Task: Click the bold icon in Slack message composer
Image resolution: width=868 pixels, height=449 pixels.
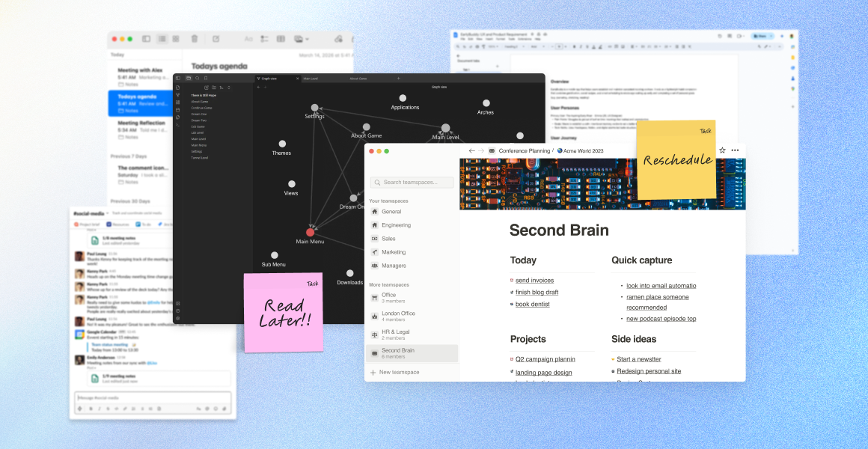Action: (x=91, y=409)
